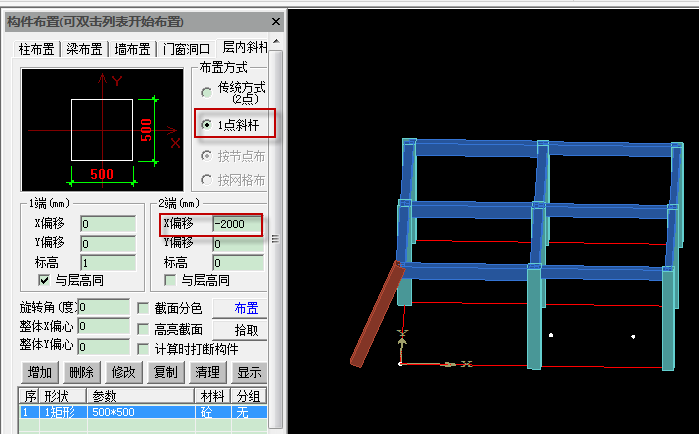The image size is (699, 434).
Task: Go to the 门窗洞口 tab
Action: point(187,49)
